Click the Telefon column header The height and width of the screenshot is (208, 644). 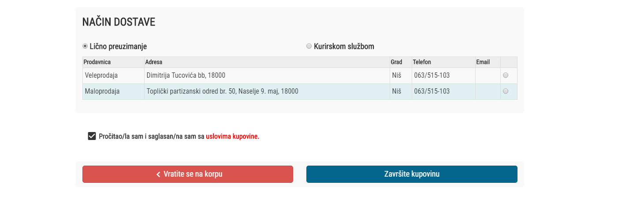pos(422,62)
